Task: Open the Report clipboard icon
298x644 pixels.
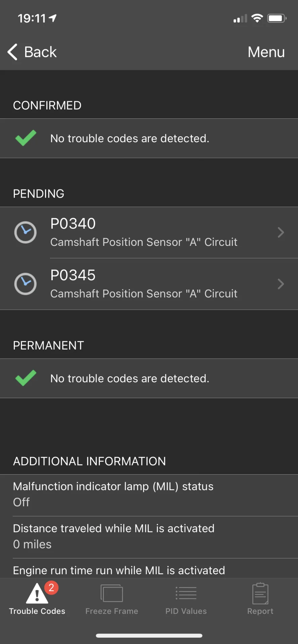Action: [x=260, y=593]
